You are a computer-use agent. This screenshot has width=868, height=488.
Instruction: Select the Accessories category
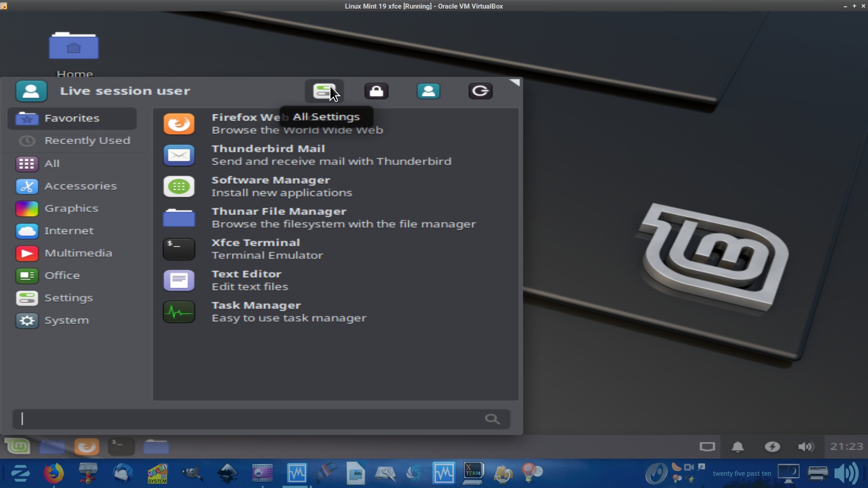point(80,186)
